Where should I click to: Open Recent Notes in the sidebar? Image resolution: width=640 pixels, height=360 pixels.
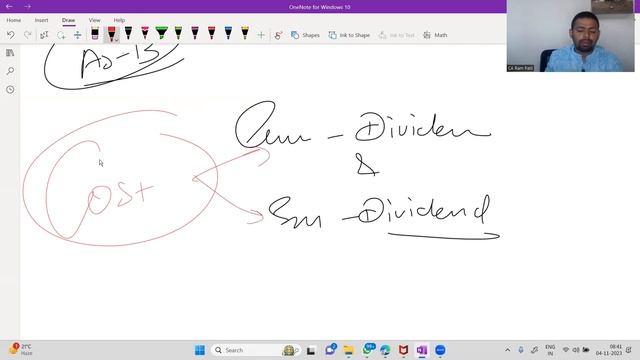coord(10,89)
